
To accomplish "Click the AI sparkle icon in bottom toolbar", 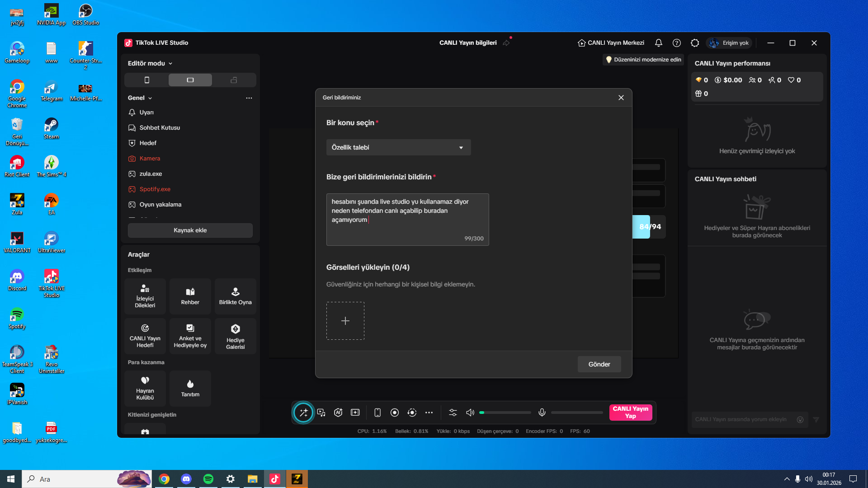I will click(x=338, y=413).
